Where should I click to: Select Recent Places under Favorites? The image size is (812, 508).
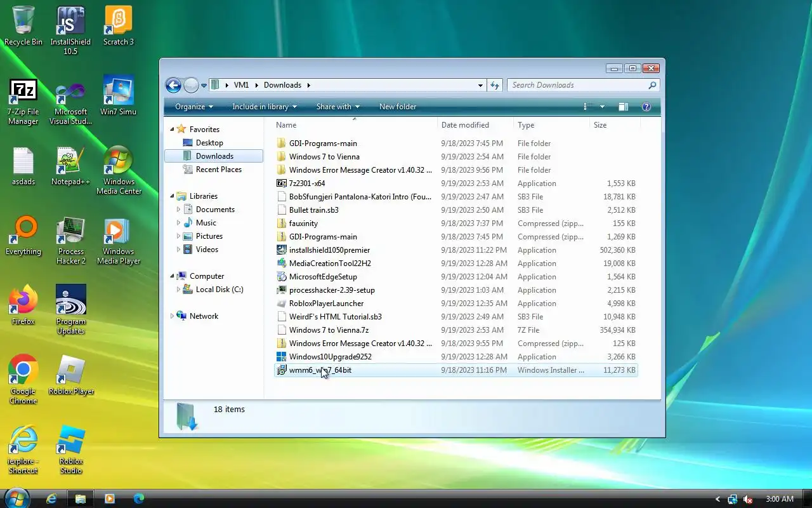coord(219,170)
